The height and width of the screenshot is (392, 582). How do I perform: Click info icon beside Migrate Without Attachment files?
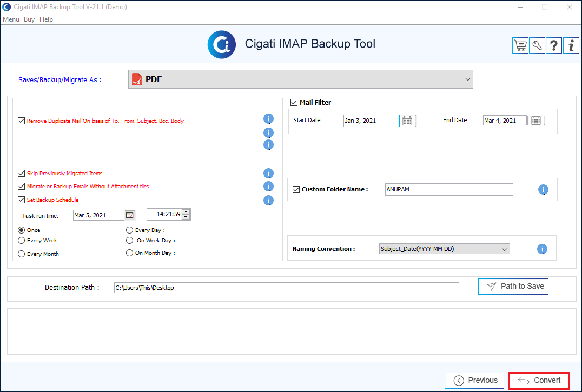[x=268, y=186]
